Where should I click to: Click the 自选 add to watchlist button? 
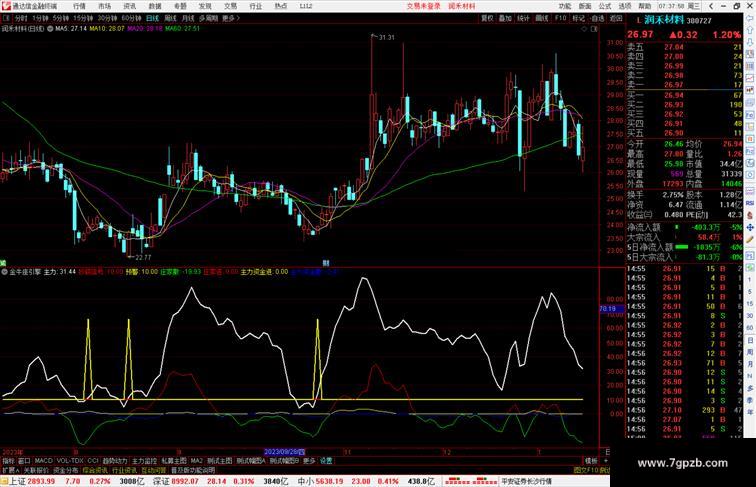pyautogui.click(x=597, y=18)
